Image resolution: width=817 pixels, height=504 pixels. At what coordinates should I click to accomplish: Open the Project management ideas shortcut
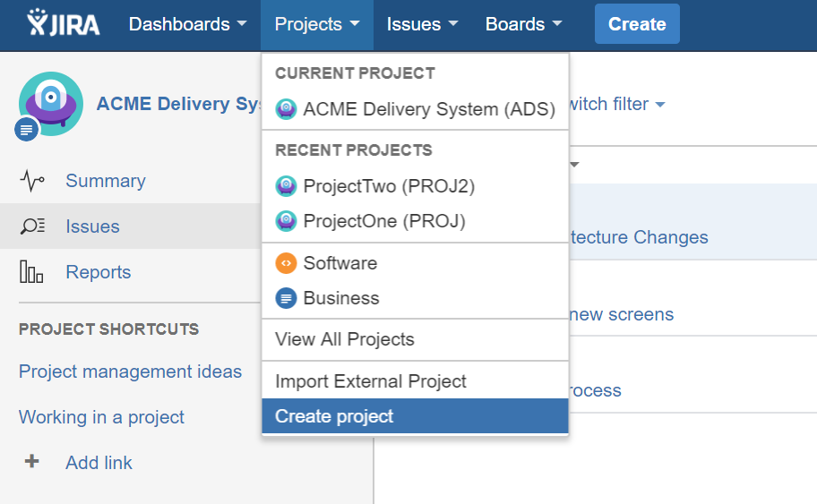click(130, 372)
